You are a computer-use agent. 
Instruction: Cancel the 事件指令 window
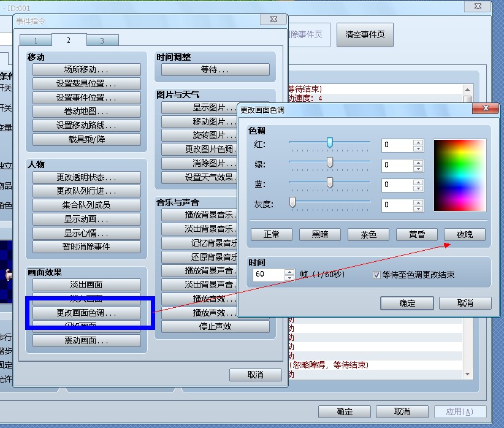(256, 375)
